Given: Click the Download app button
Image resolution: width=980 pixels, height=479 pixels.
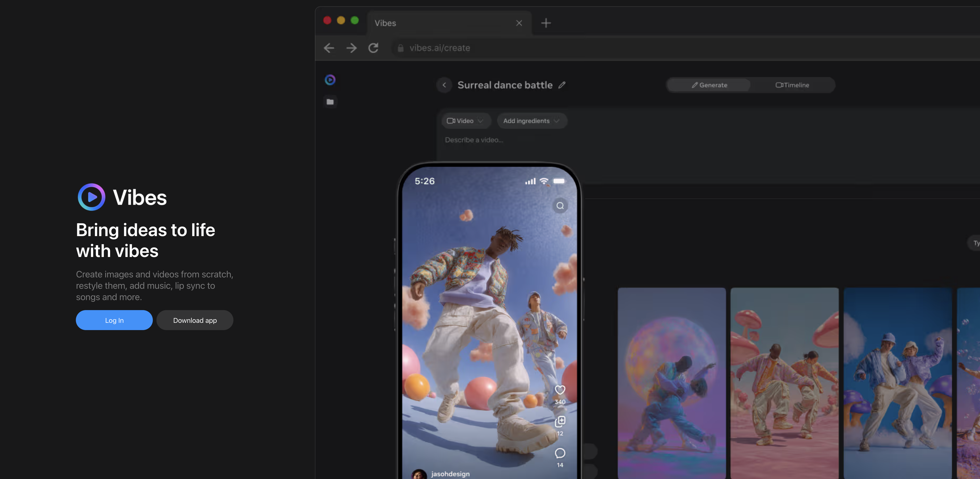Looking at the screenshot, I should [x=195, y=320].
